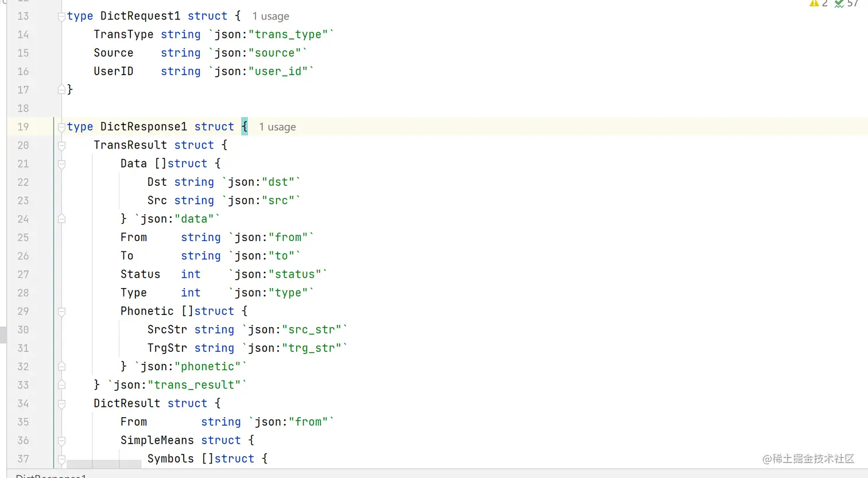Viewport: 868px width, 478px height.
Task: Click the closing fold marker at json:"data" line
Action: [x=61, y=219]
